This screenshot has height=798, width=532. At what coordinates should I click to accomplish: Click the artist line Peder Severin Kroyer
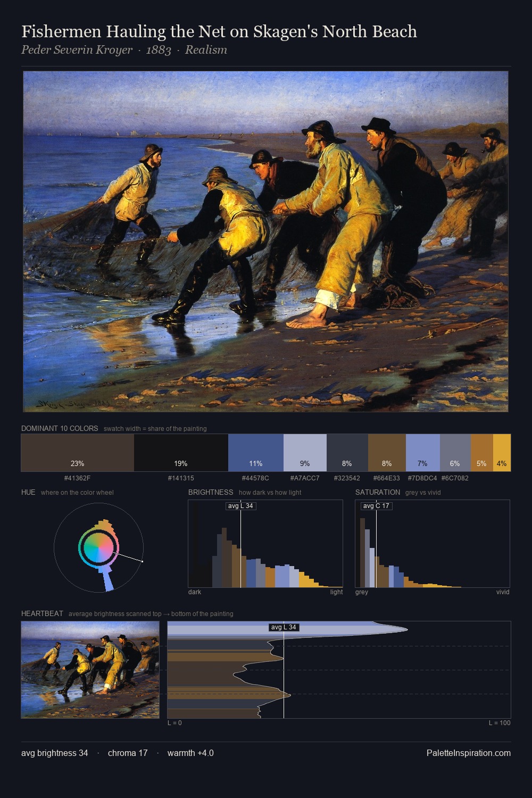(x=77, y=50)
